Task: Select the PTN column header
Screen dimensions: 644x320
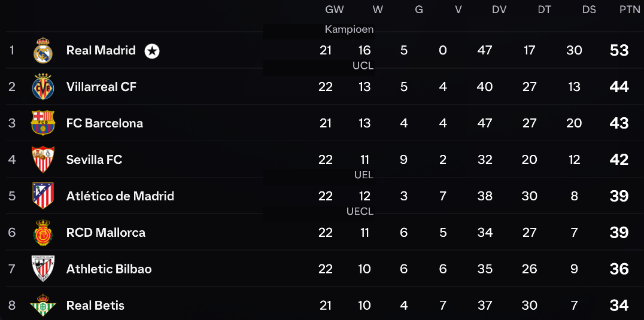Action: coord(630,10)
